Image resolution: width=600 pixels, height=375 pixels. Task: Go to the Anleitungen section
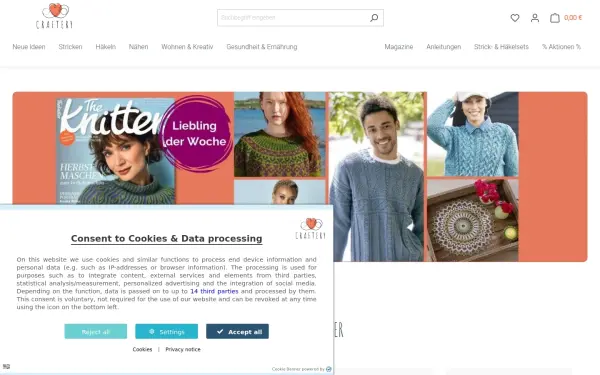[443, 47]
